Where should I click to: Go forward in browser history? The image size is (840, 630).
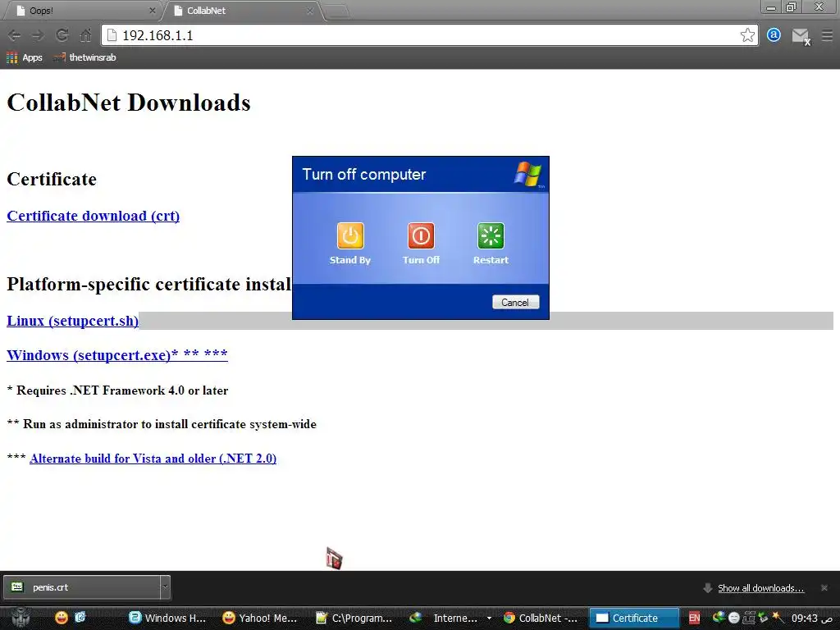coord(38,35)
